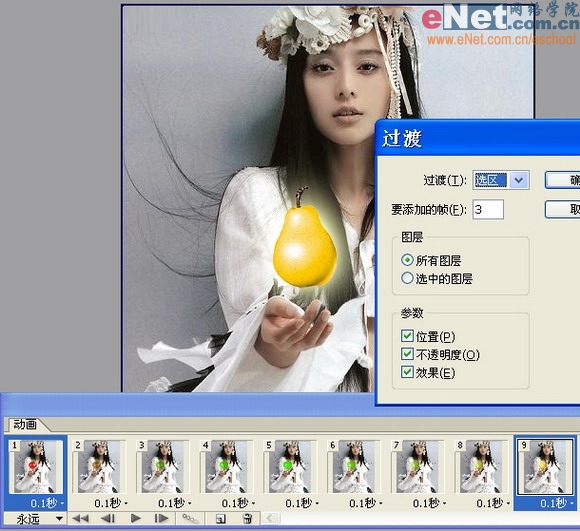
Task: Select animation frame 9 thumbnail
Action: (545, 467)
